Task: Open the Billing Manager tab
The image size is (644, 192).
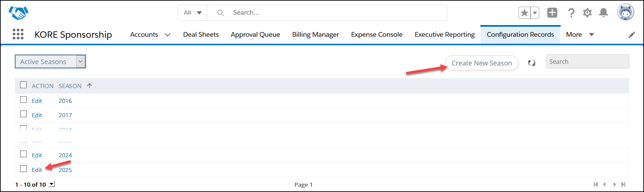Action: 316,34
